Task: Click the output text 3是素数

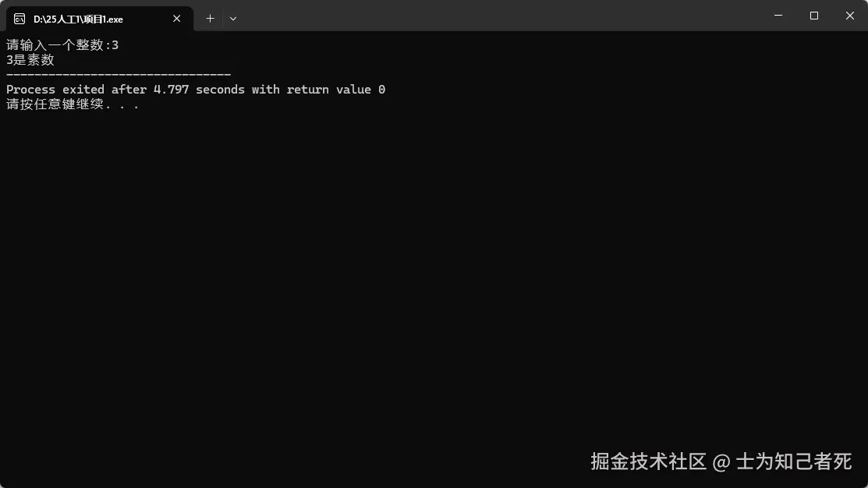Action: pyautogui.click(x=30, y=60)
